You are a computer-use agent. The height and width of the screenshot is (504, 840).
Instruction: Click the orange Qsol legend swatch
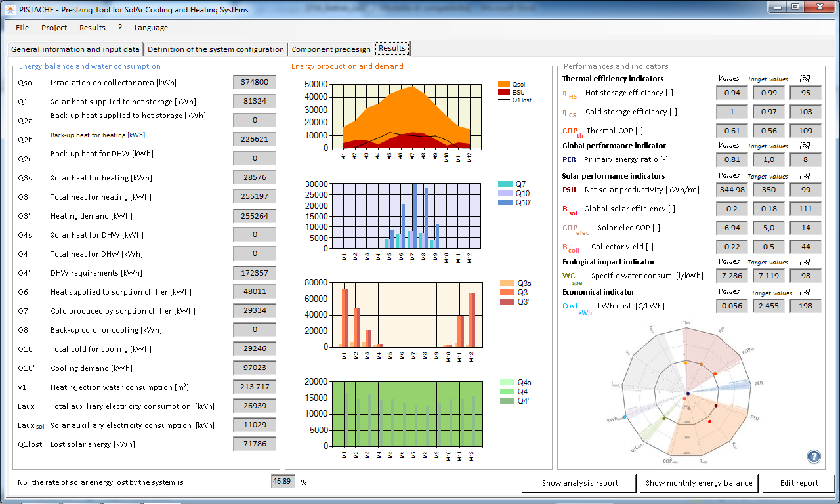coord(504,85)
